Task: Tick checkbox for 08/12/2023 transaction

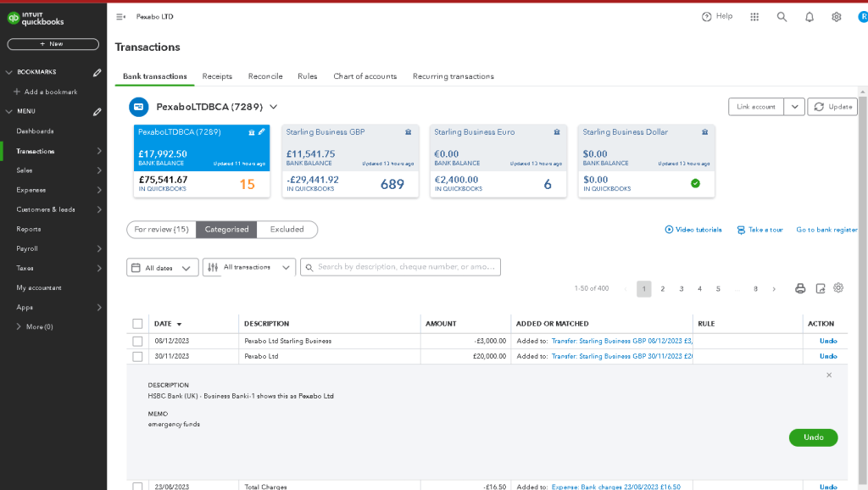Action: pyautogui.click(x=137, y=342)
